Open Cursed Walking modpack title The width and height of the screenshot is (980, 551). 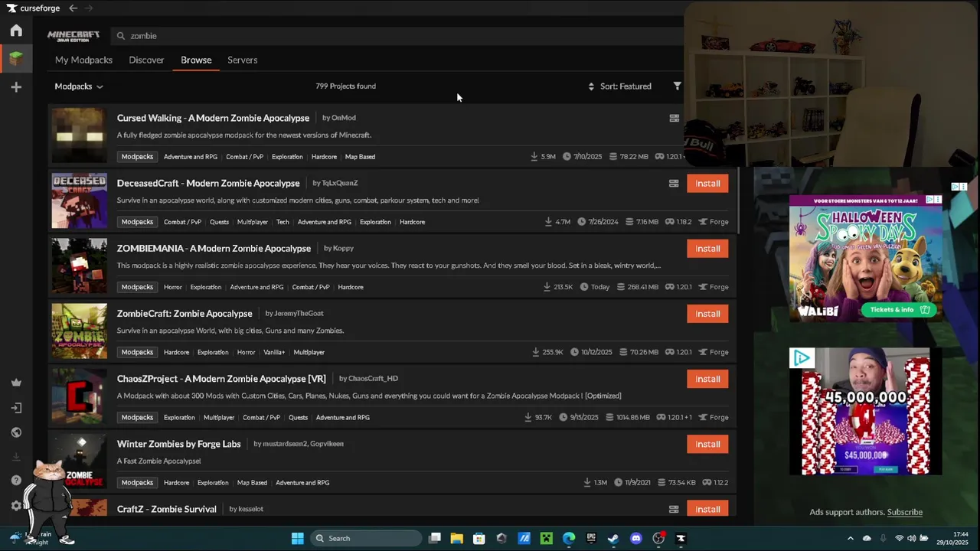tap(213, 118)
